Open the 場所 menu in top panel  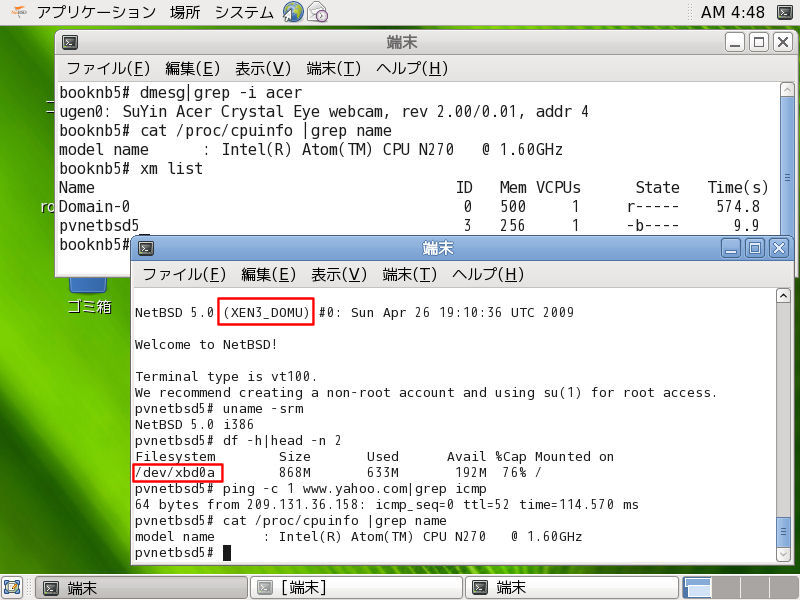tap(185, 12)
